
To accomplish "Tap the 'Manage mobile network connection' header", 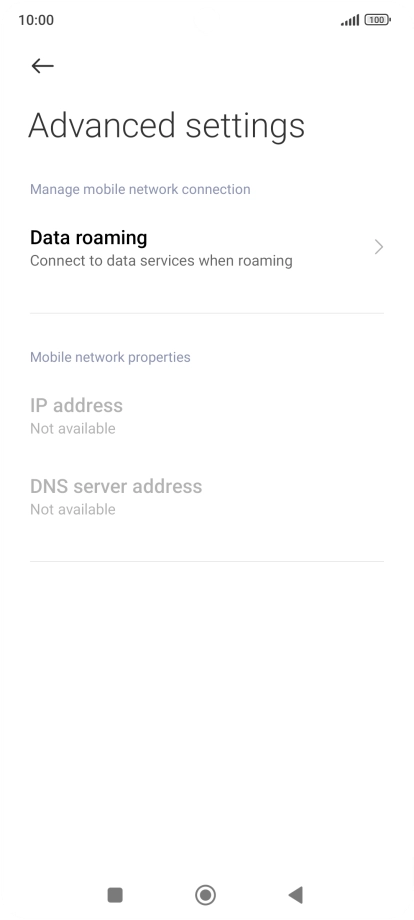I will pyautogui.click(x=140, y=190).
